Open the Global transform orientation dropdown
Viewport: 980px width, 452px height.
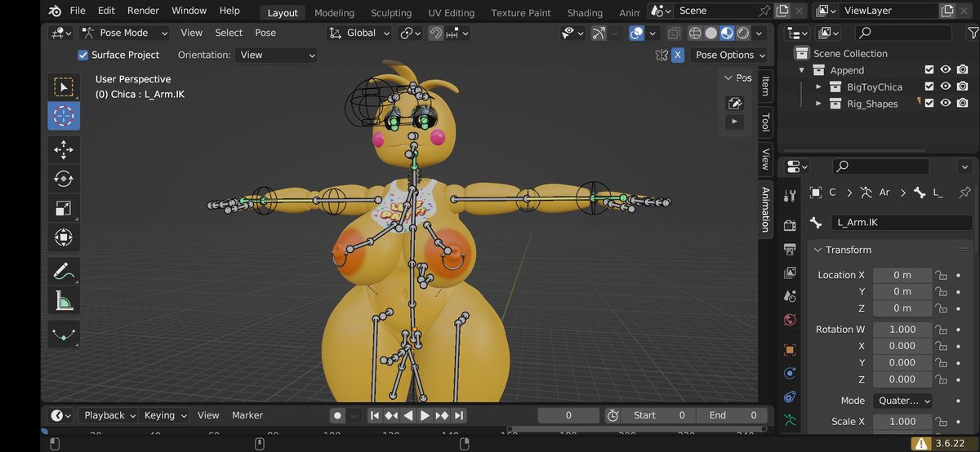click(359, 33)
